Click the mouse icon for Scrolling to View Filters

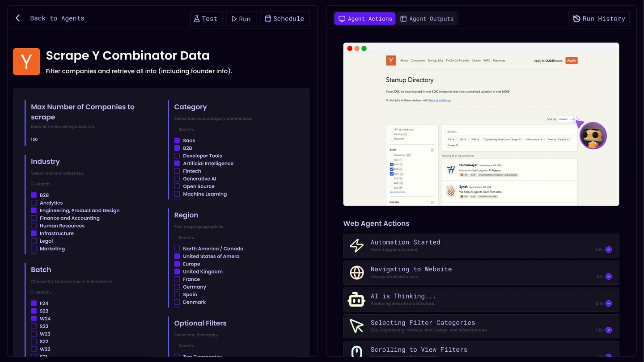(356, 352)
